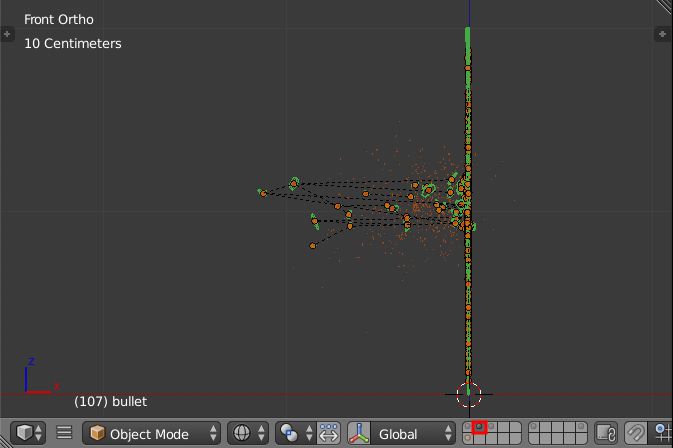Screen dimensions: 673x448
Task: Toggle manipulate center points only
Action: point(329,433)
